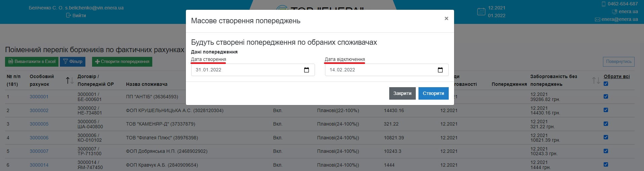Click the Створити button in dialog
644x171 pixels.
tap(433, 93)
